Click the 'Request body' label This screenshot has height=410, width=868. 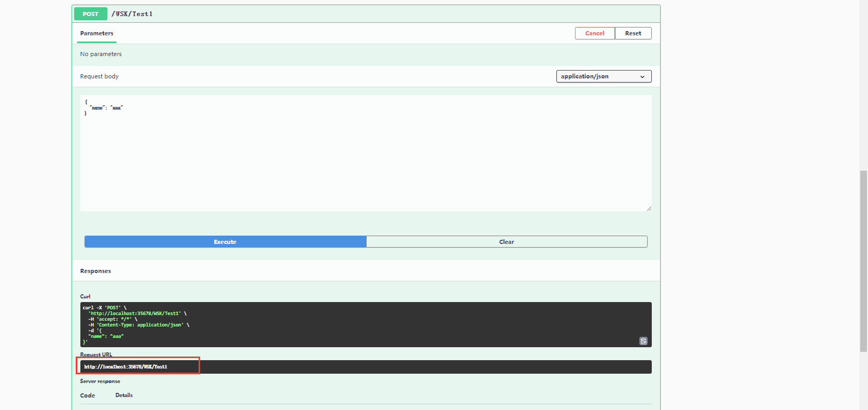99,76
